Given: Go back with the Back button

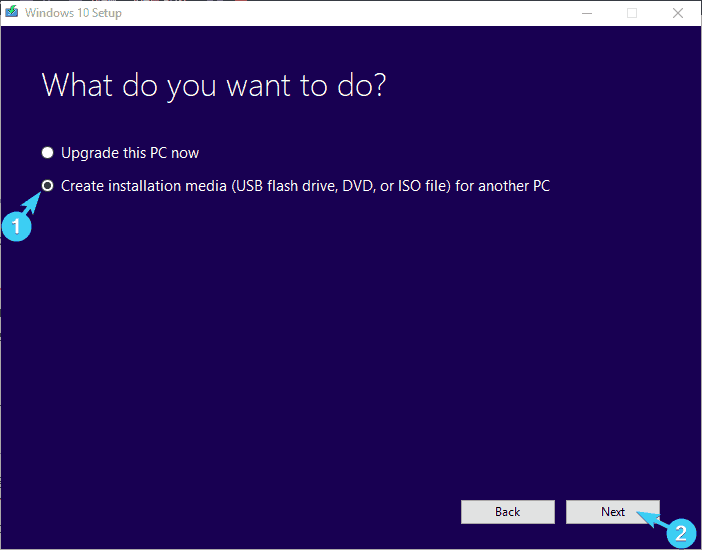Looking at the screenshot, I should pos(508,511).
